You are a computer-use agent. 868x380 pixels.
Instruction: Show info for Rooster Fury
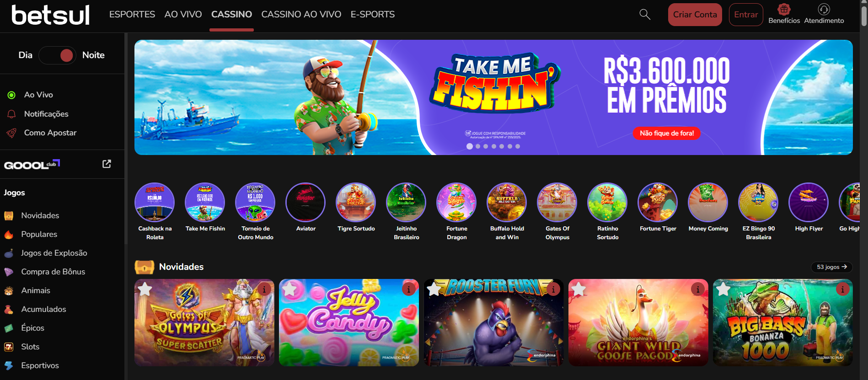pyautogui.click(x=553, y=289)
